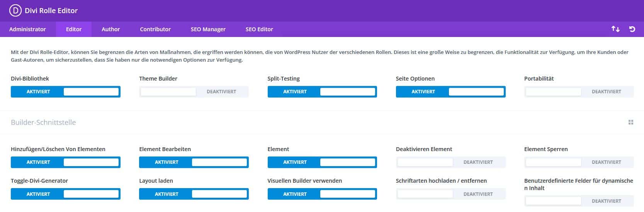644x212 pixels.
Task: Click the Portabilität label text
Action: coord(539,79)
